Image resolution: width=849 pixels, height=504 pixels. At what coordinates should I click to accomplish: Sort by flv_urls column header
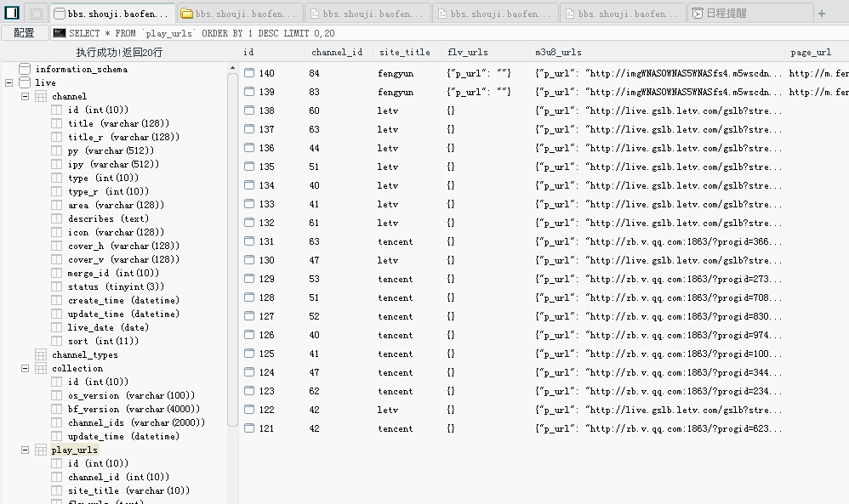click(468, 53)
